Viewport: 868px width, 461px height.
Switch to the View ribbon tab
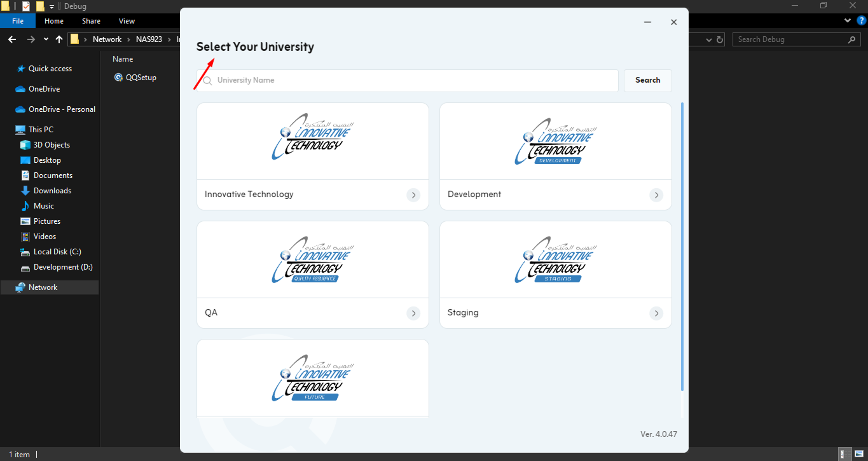click(x=127, y=21)
